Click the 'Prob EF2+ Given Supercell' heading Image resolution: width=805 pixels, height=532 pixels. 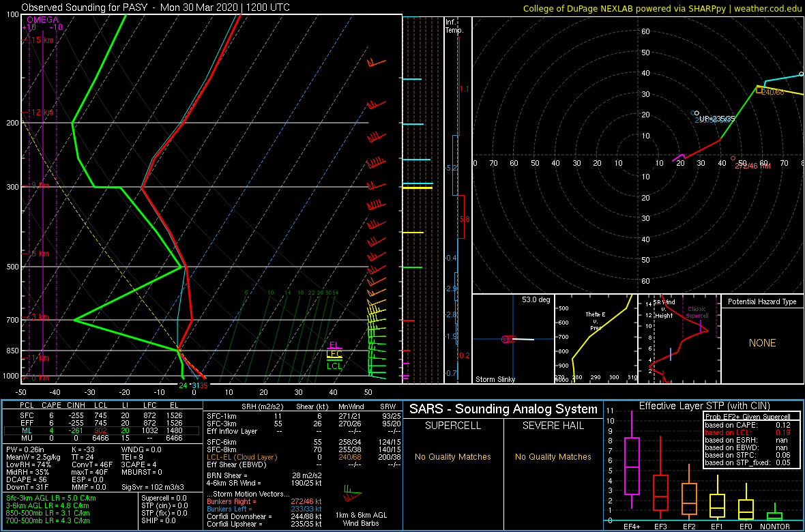[749, 417]
